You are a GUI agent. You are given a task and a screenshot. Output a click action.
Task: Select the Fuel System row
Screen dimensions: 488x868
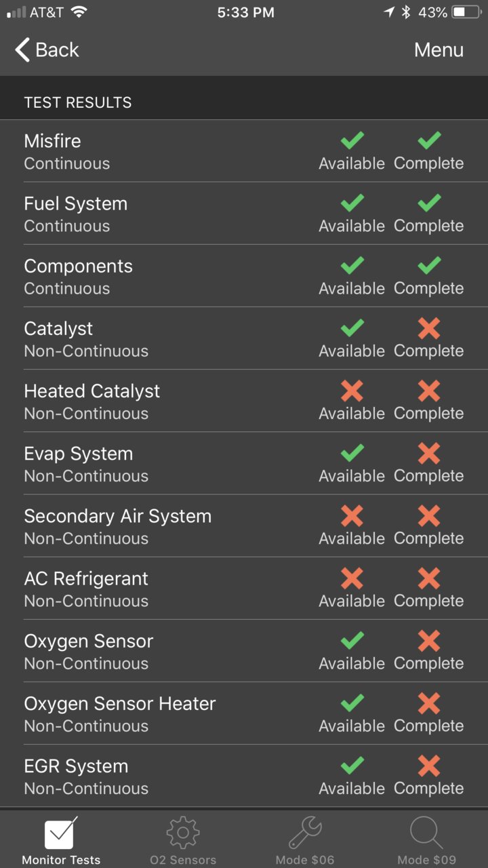pos(244,214)
